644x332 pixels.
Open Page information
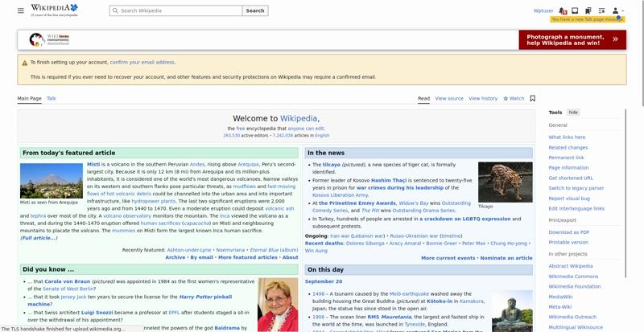pyautogui.click(x=568, y=168)
